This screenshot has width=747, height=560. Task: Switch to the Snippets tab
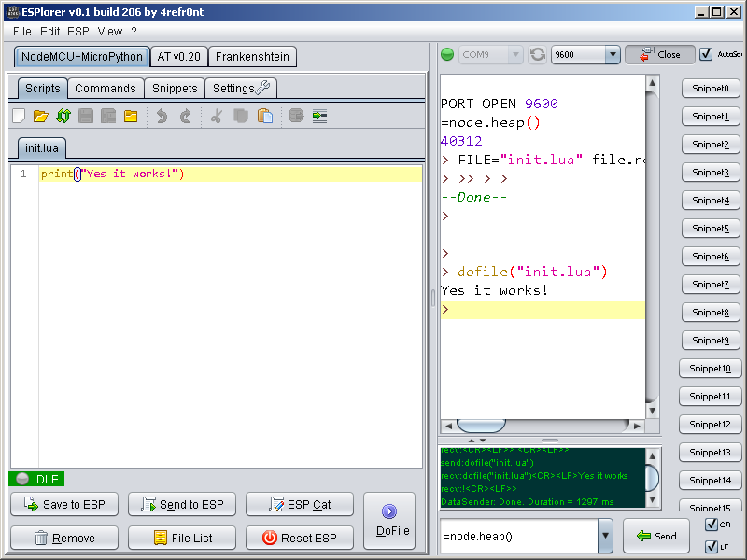175,89
